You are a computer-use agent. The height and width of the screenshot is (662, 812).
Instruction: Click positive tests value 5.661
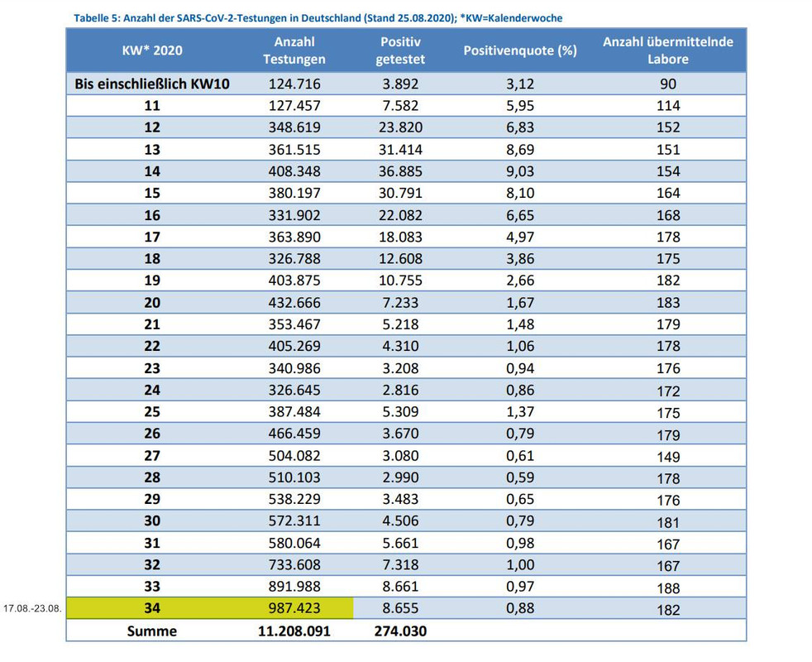point(400,544)
